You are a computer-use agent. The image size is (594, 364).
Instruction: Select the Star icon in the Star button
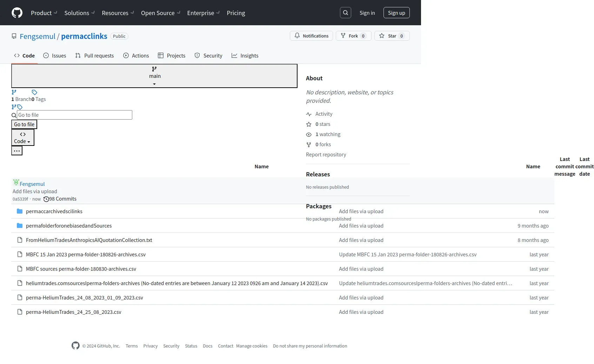(x=382, y=36)
